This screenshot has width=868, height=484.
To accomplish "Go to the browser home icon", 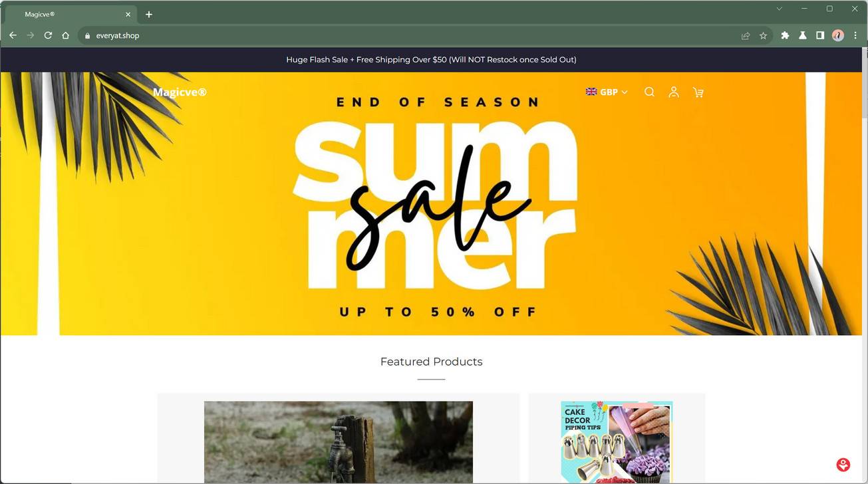I will (x=65, y=35).
